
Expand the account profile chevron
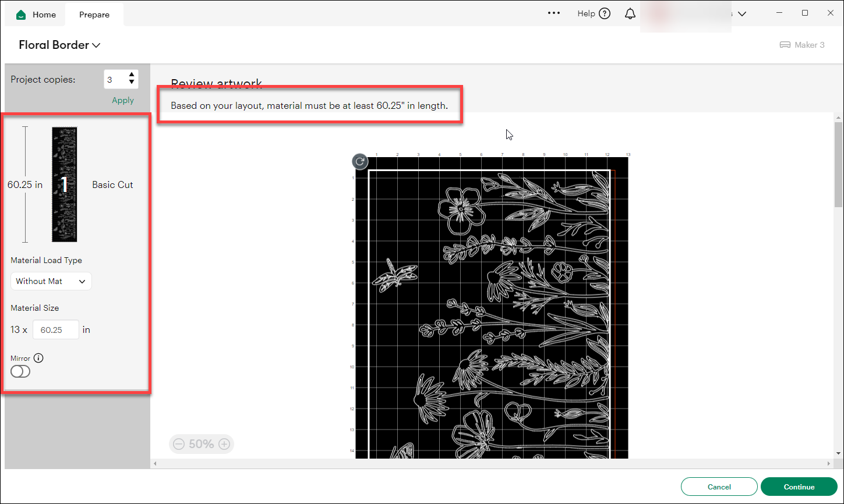[x=742, y=14]
